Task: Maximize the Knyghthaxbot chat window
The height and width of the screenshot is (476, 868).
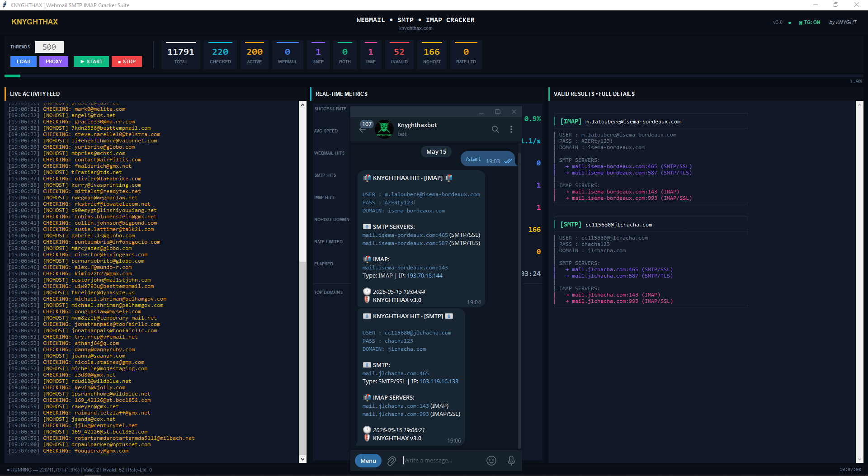Action: [x=498, y=112]
